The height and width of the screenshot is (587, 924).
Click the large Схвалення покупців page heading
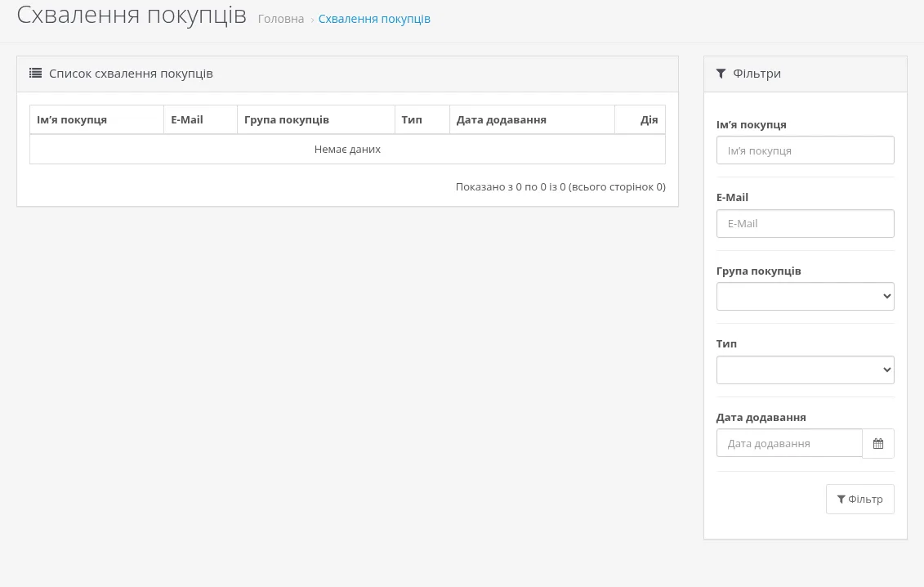[x=132, y=15]
